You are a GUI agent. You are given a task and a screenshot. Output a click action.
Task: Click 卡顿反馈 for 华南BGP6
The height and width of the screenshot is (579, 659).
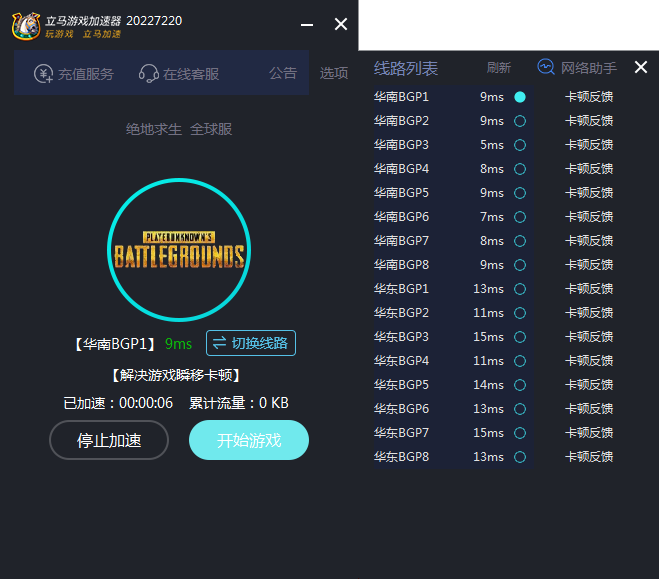point(589,217)
